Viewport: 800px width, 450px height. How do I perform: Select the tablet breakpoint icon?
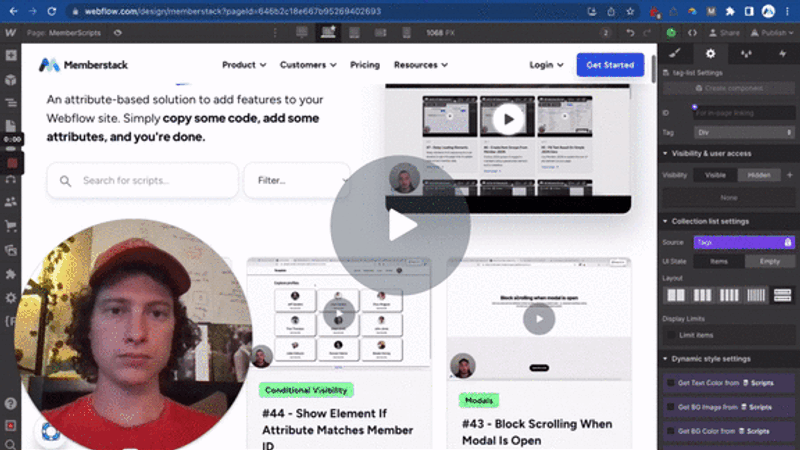[354, 33]
